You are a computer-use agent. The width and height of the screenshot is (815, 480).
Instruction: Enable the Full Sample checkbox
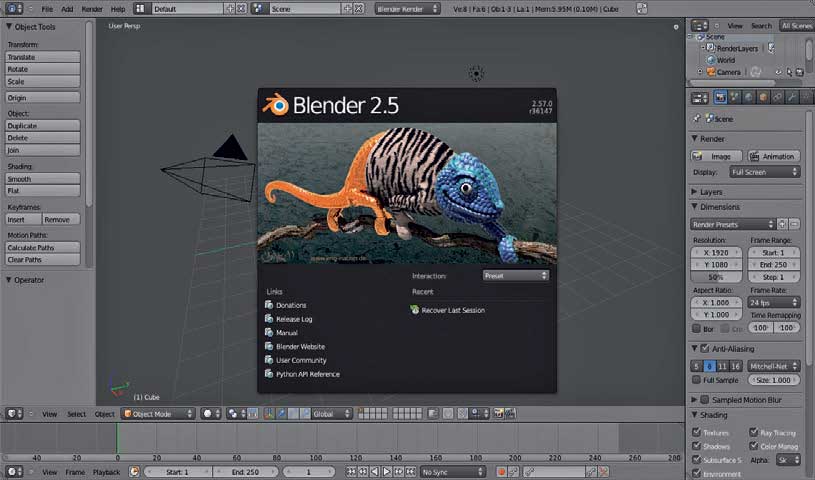(696, 380)
